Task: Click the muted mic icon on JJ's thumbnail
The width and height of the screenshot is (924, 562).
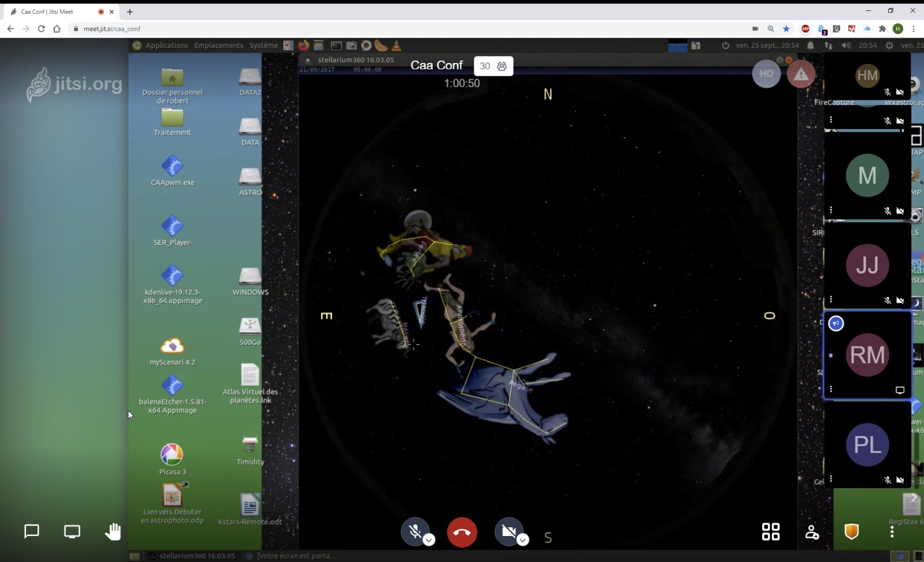Action: coord(888,300)
